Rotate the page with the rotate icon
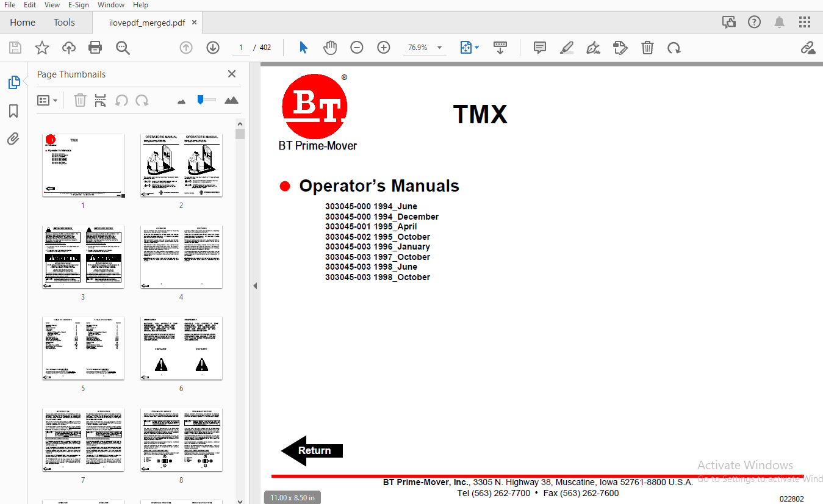This screenshot has width=823, height=504. point(674,48)
